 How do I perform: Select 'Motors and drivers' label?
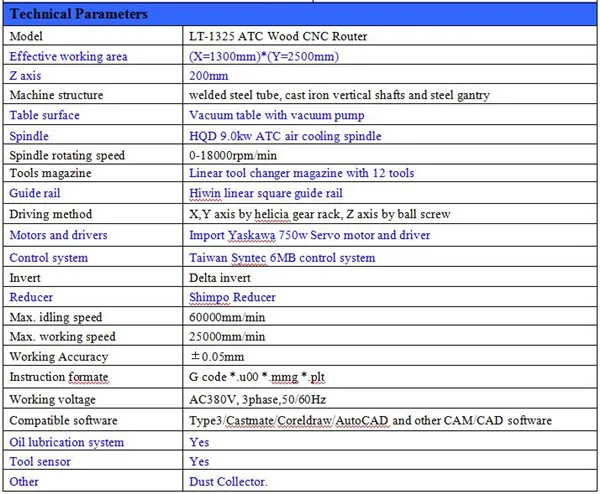point(59,235)
